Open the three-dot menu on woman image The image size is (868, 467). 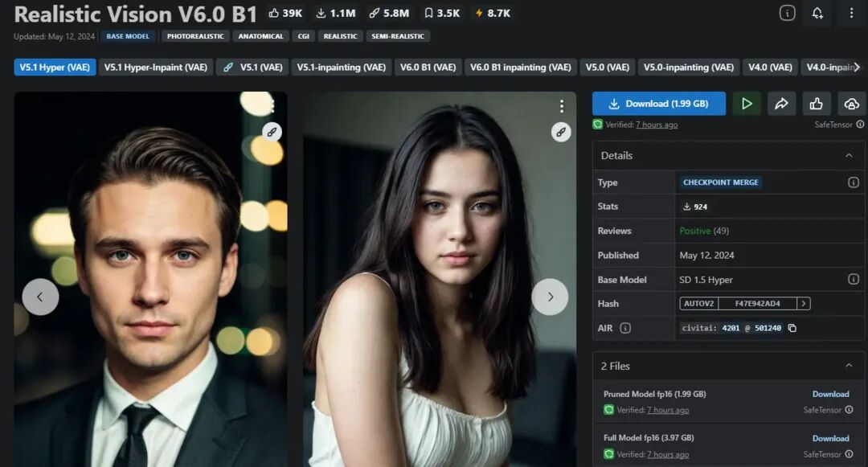click(561, 105)
